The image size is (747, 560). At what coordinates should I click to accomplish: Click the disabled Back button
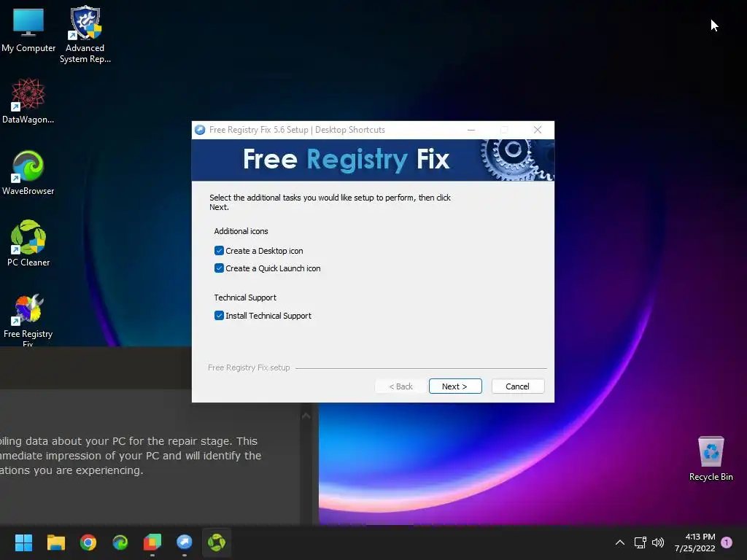(400, 386)
